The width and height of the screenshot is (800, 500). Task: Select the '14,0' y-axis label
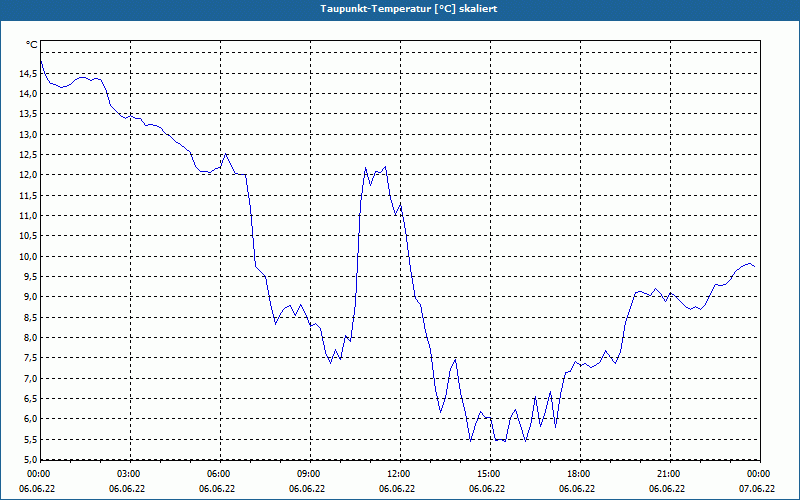[x=28, y=94]
